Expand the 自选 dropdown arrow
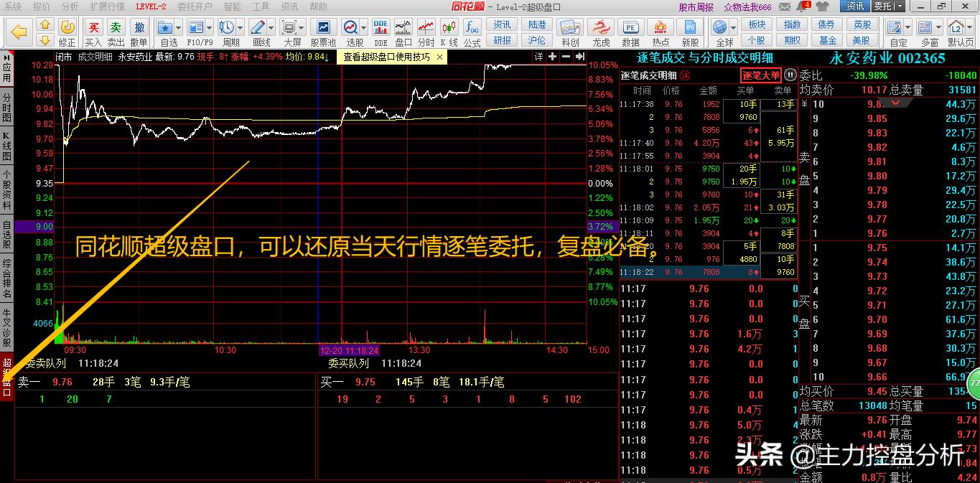Screen dimensions: 980x483 click(177, 28)
